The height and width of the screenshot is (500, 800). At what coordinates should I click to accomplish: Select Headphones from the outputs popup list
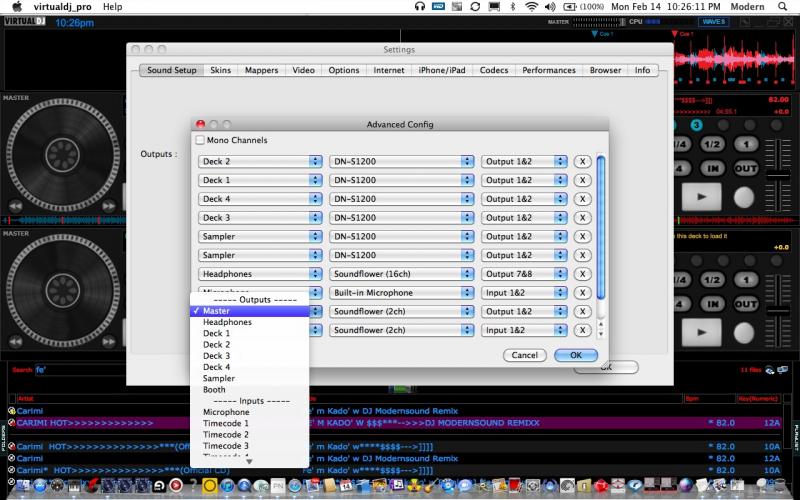(x=227, y=322)
